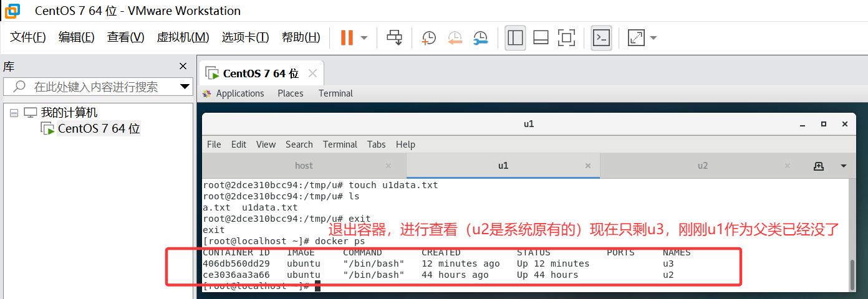Collapse the 我的计算机 tree node
This screenshot has height=299, width=868.
(x=14, y=113)
